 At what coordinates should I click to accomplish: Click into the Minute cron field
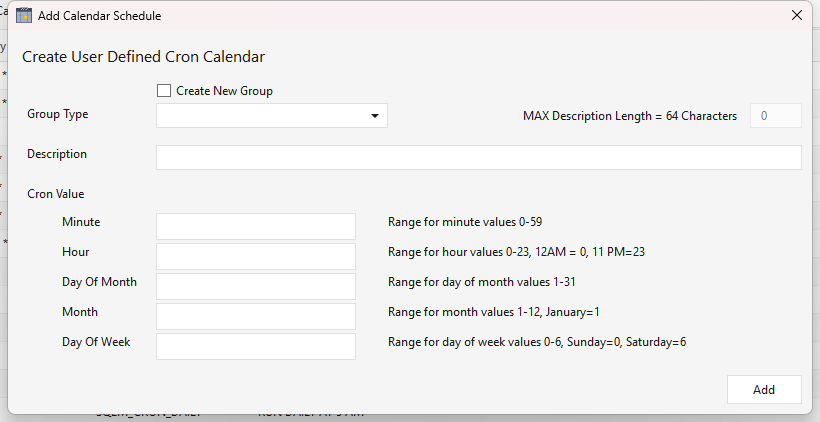pos(256,226)
